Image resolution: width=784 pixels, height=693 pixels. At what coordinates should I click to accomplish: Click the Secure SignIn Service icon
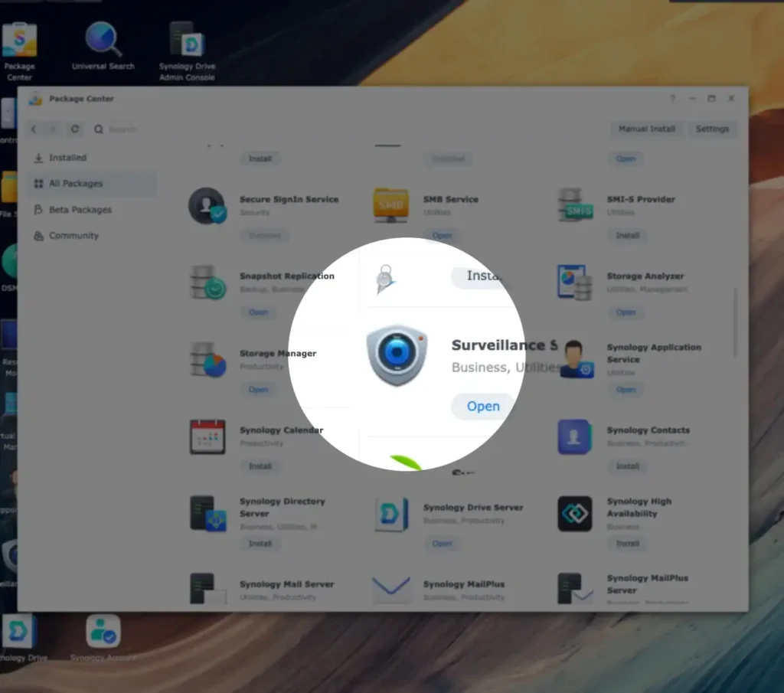(x=207, y=205)
